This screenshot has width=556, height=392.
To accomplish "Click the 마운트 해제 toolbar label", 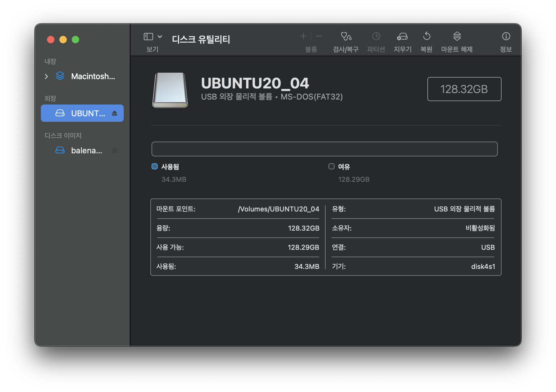I will click(457, 49).
